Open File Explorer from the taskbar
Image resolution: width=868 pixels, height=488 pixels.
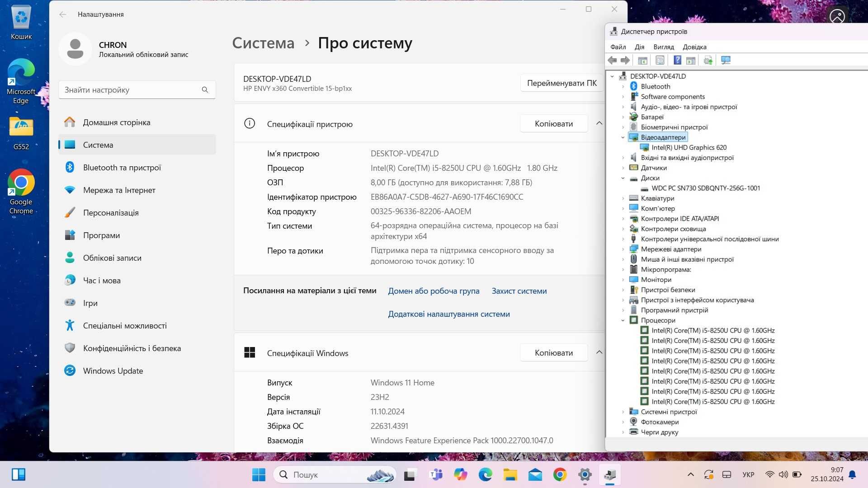[510, 474]
